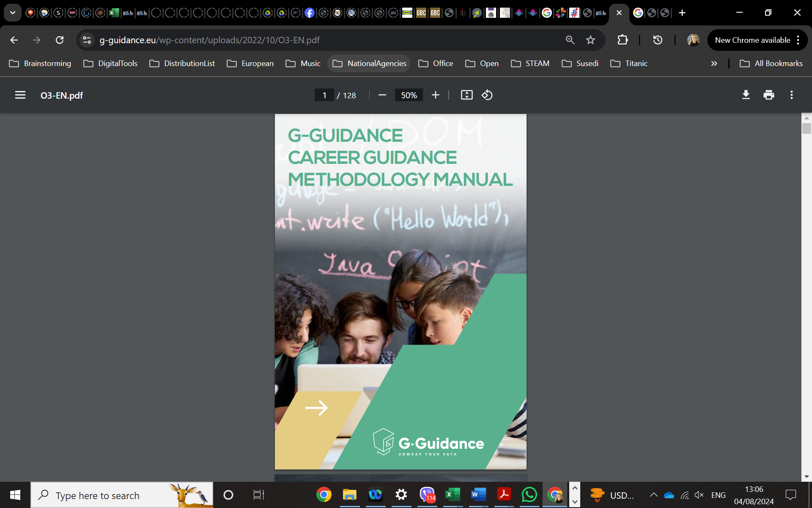Image resolution: width=812 pixels, height=508 pixels.
Task: View site information icon in address bar
Action: tap(87, 40)
